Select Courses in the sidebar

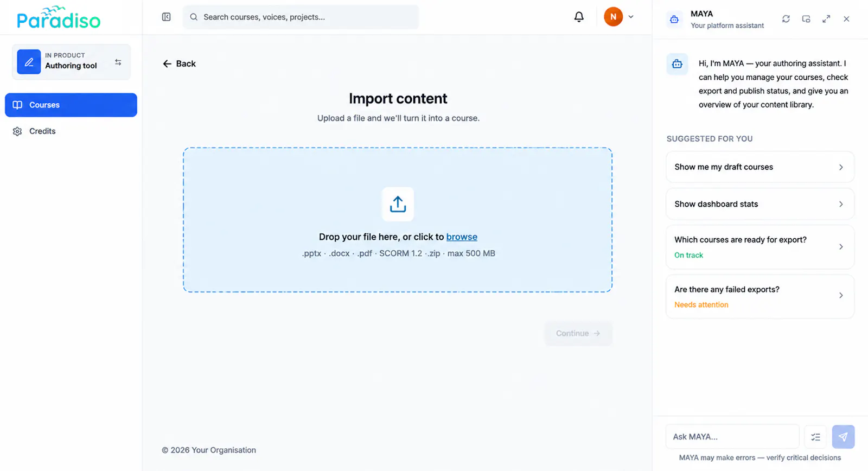coord(71,105)
